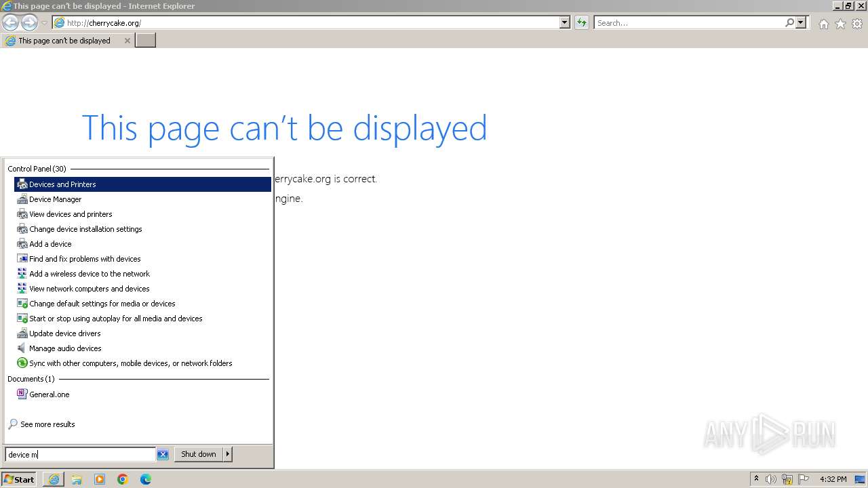Click the Devices and Printers icon

pyautogui.click(x=22, y=184)
